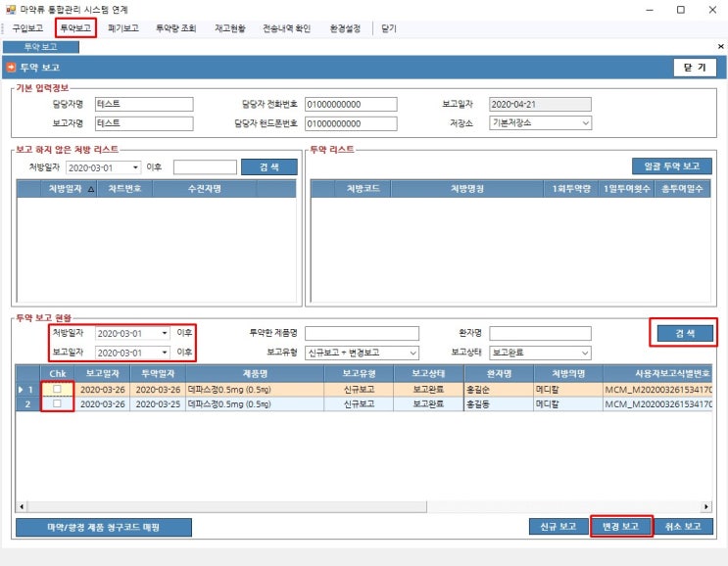Click the 취소 보고 button
Image resolution: width=728 pixels, height=566 pixels.
click(x=683, y=527)
